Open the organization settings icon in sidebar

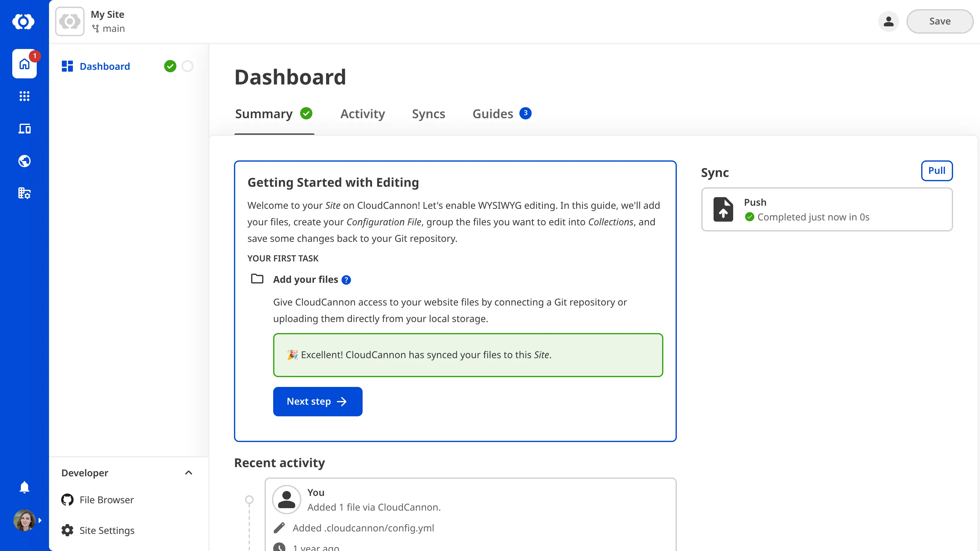pyautogui.click(x=24, y=193)
